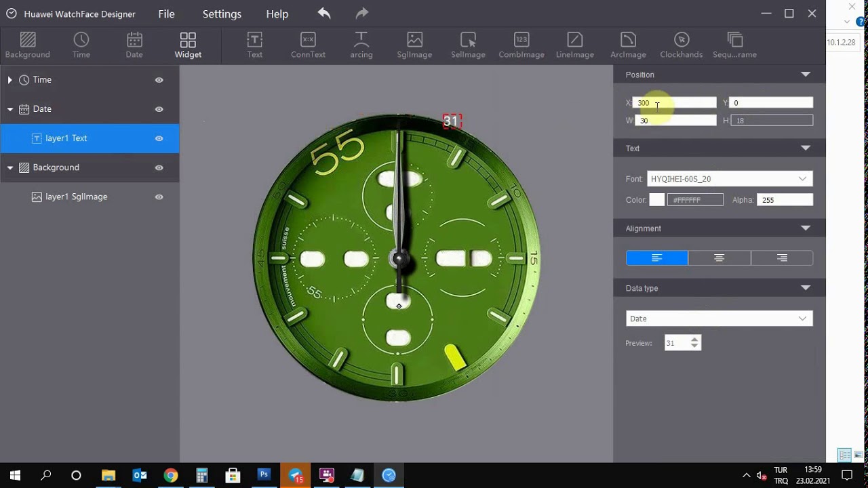The image size is (868, 488).
Task: Open the Data type Date dropdown
Action: [x=719, y=319]
